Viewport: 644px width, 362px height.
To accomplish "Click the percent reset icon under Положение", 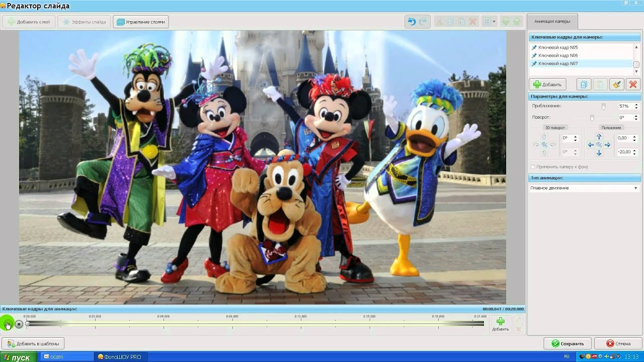I will click(x=599, y=145).
